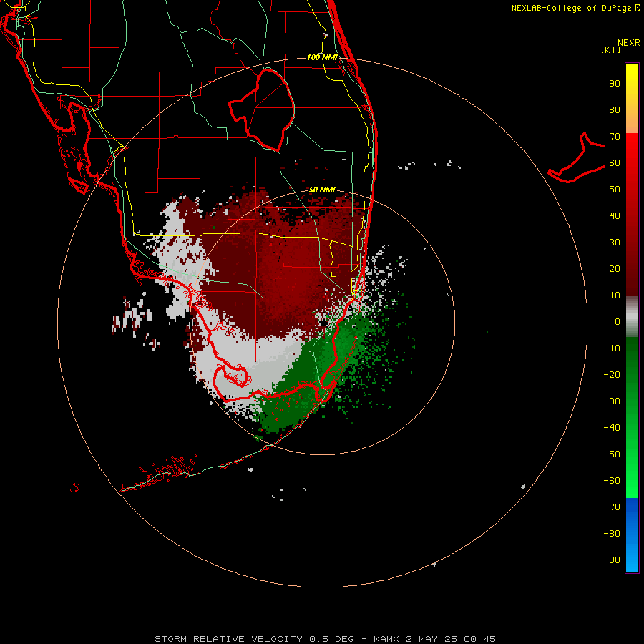Screen dimensions: 644x644
Task: Click the 50 NMI range ring label
Action: click(x=322, y=190)
